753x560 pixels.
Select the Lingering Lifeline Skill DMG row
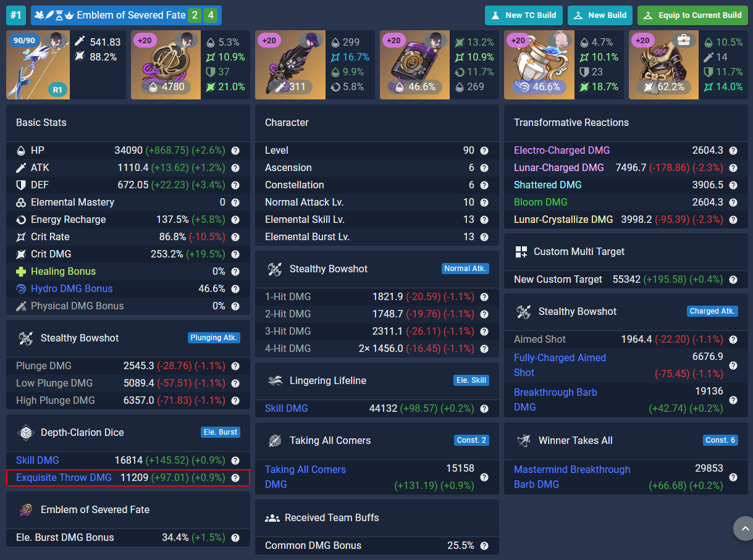tap(377, 409)
